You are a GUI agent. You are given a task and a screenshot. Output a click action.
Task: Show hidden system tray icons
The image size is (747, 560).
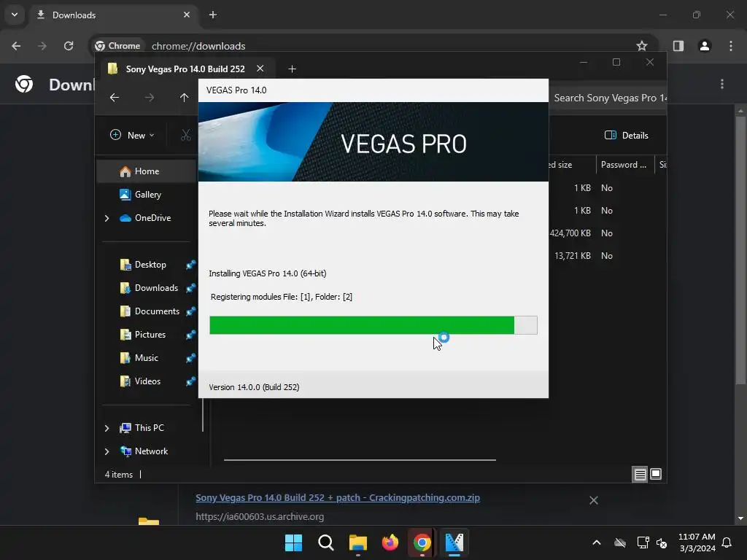click(x=597, y=542)
